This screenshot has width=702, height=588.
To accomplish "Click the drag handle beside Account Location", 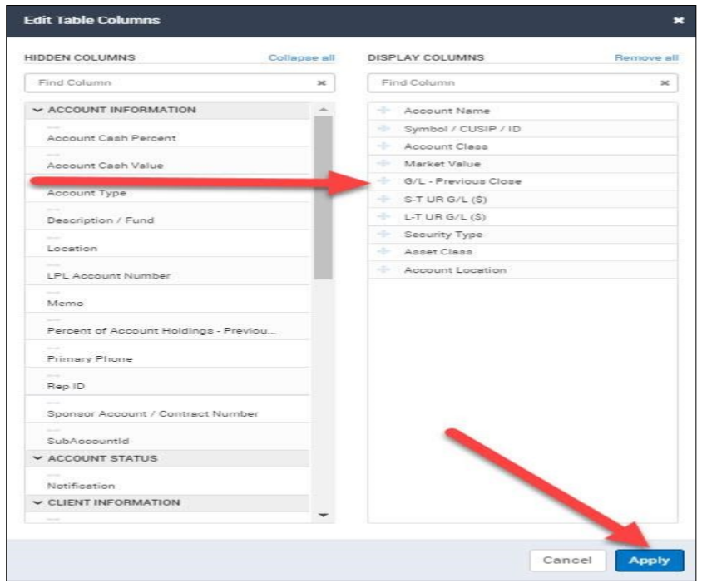I will [x=383, y=269].
